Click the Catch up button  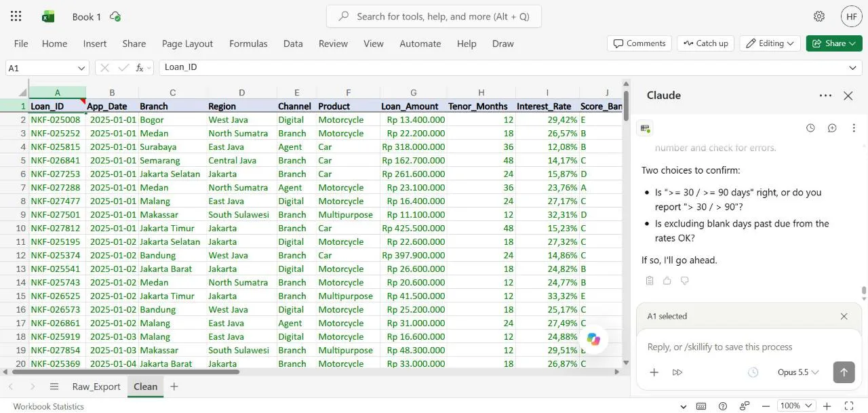click(705, 43)
